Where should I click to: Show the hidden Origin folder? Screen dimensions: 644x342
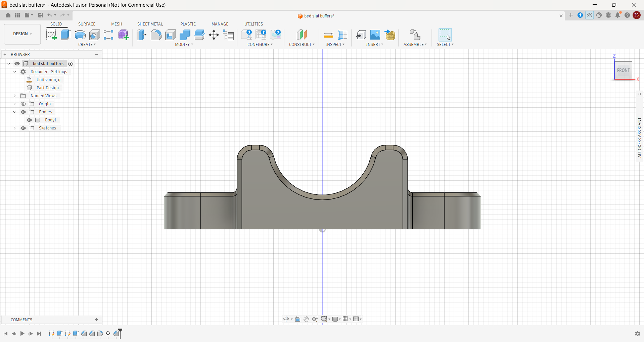(23, 104)
